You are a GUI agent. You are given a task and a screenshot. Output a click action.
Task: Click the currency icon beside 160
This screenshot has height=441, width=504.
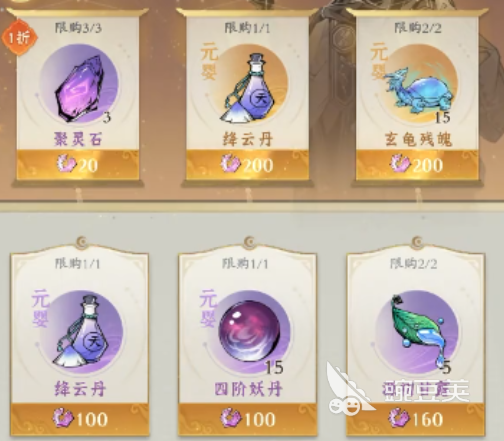click(x=399, y=418)
